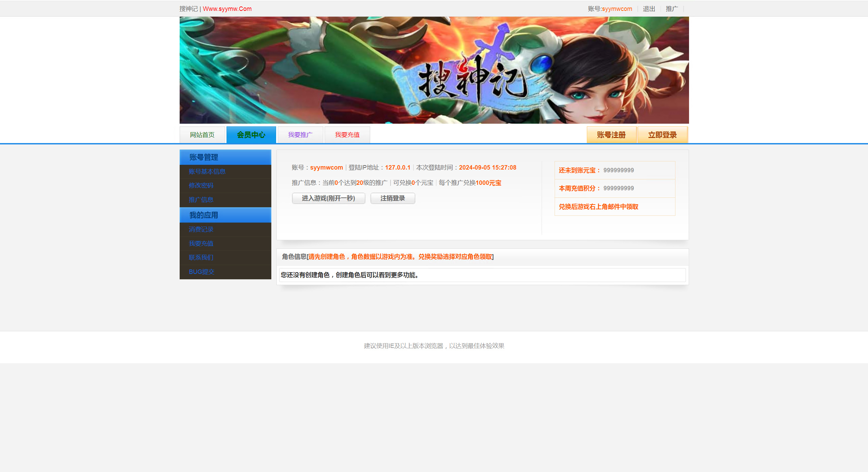Click the text 兑换后游戏右上角邮件中领取

click(599, 207)
